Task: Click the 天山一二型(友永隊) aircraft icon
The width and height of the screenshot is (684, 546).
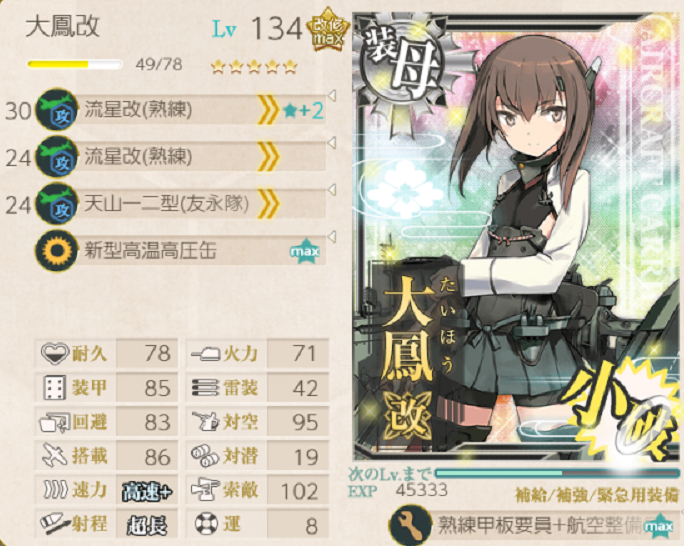Action: pyautogui.click(x=56, y=204)
